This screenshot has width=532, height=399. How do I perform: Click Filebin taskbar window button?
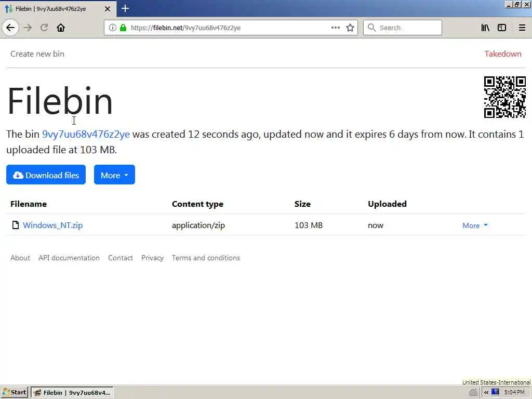72,393
